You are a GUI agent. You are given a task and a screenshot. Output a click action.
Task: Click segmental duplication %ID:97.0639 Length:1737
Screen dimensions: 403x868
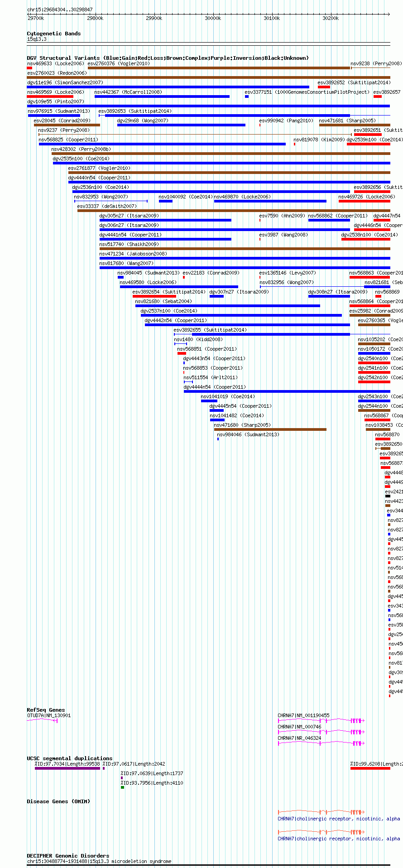(x=152, y=774)
